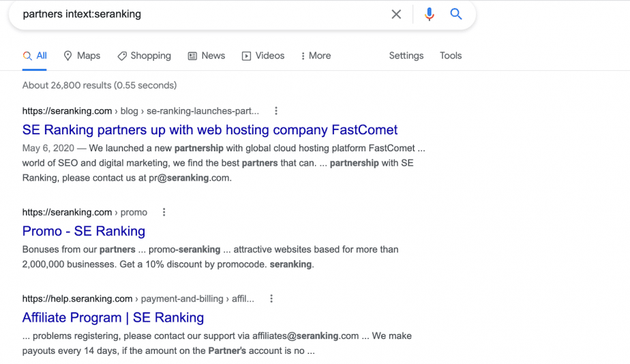The height and width of the screenshot is (364, 630).
Task: Click the seranking.com blog breadcrumb URL
Action: point(140,111)
